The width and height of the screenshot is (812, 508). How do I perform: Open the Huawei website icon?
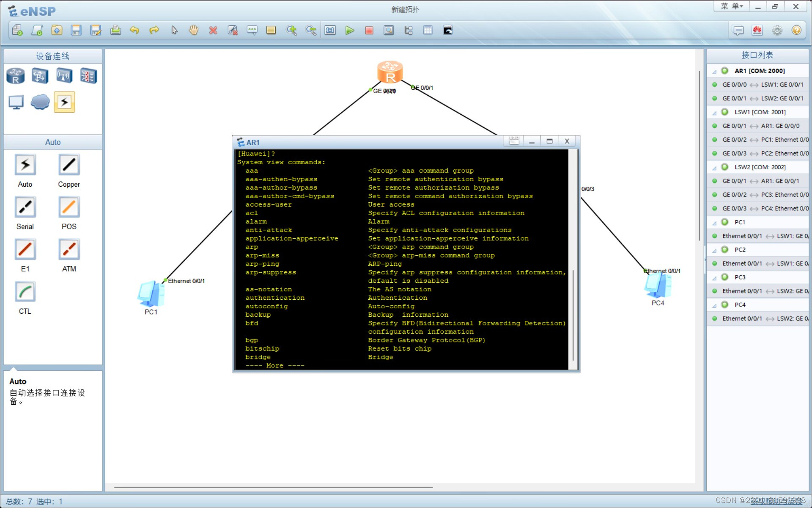click(757, 30)
